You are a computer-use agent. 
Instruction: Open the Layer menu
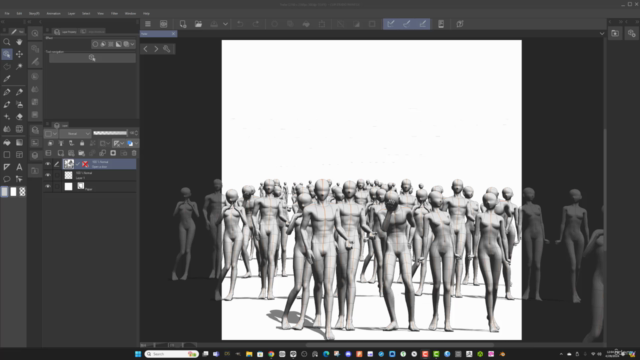71,13
